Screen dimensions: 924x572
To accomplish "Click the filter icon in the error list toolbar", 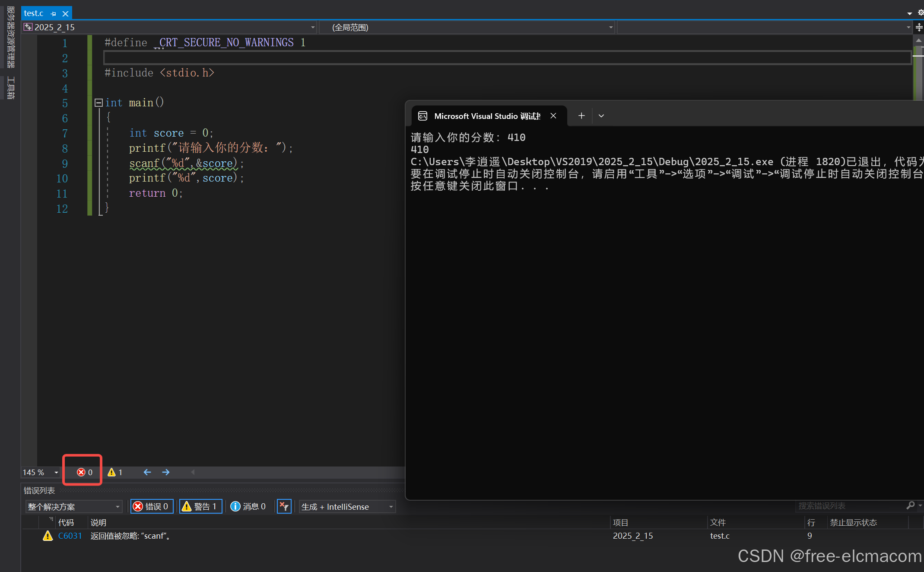I will tap(284, 506).
